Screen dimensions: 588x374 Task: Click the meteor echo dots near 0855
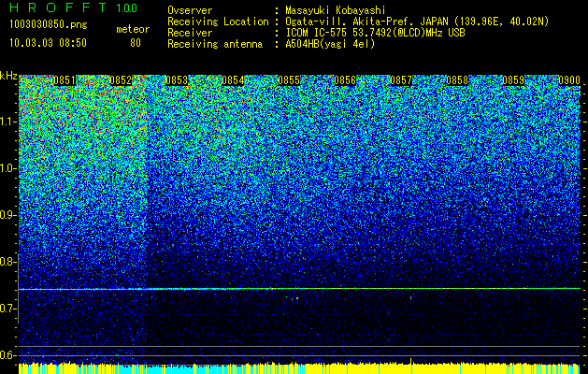point(293,298)
